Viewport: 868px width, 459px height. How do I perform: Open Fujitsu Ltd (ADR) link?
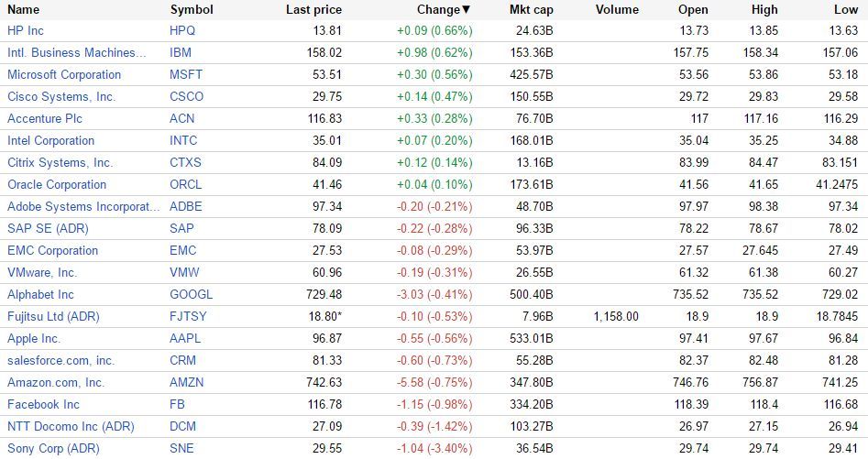point(53,316)
